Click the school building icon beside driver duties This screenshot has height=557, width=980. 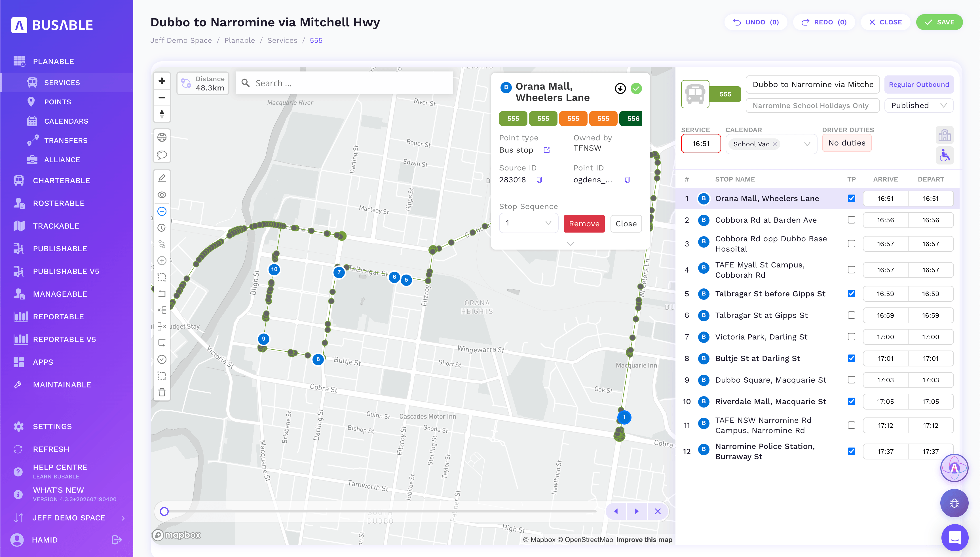pyautogui.click(x=945, y=135)
